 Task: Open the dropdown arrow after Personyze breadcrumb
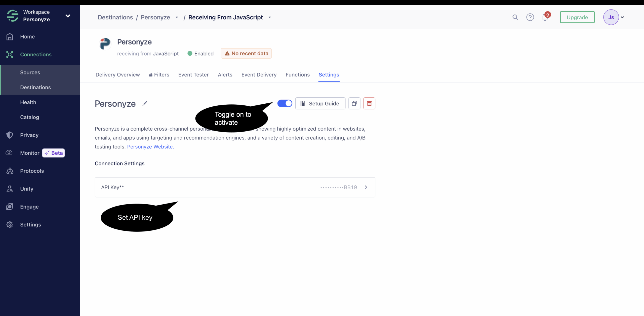coord(177,17)
